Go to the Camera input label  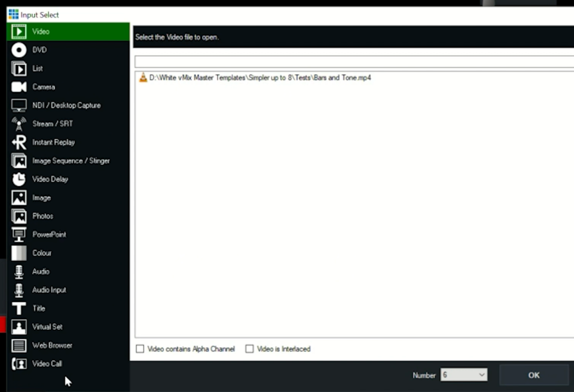44,87
